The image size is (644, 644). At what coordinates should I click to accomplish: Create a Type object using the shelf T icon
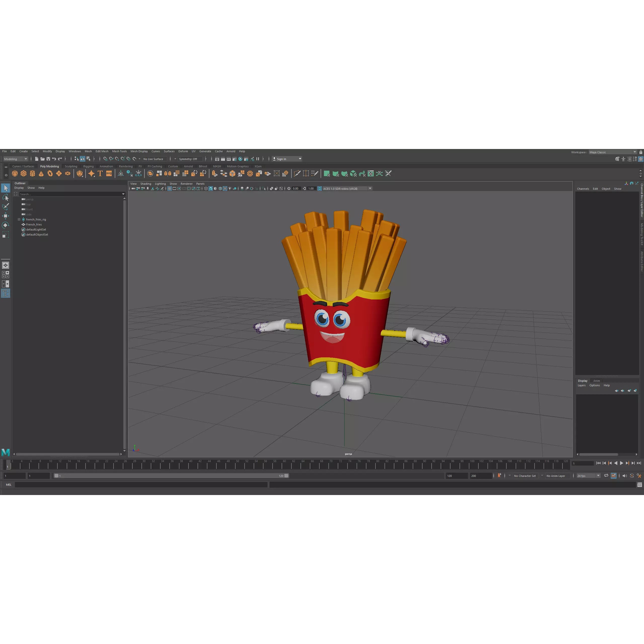click(x=100, y=173)
